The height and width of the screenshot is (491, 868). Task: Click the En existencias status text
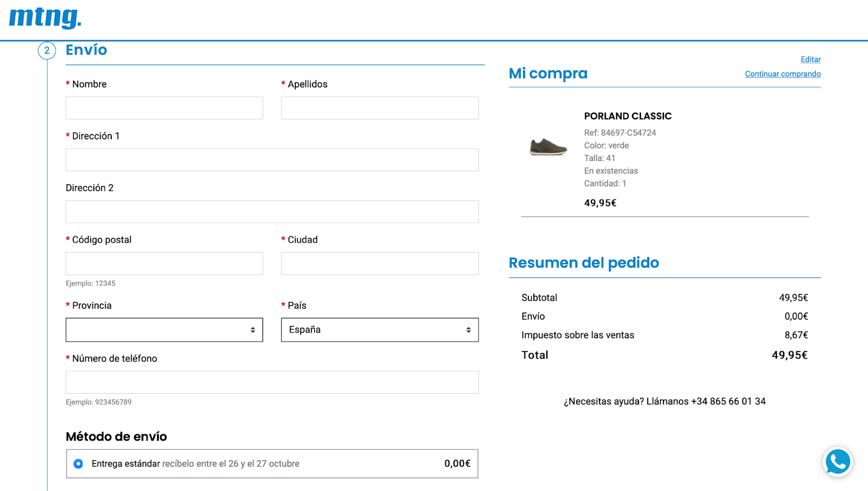click(611, 171)
